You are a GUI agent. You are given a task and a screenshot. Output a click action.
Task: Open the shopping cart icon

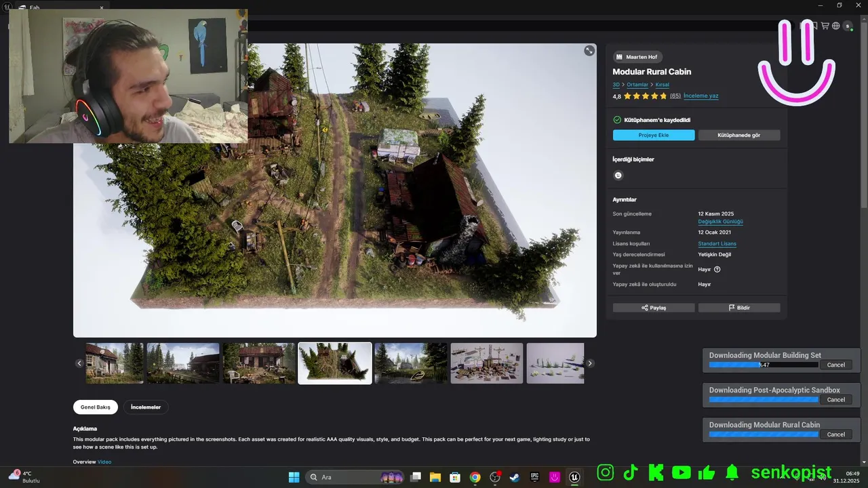point(825,26)
